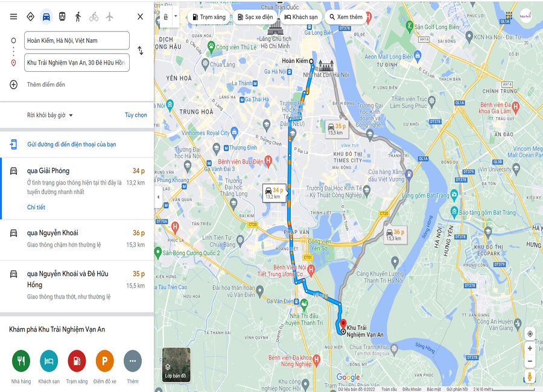Click the Điểm đỗ xe parking icon
The image size is (543, 392).
point(104,361)
